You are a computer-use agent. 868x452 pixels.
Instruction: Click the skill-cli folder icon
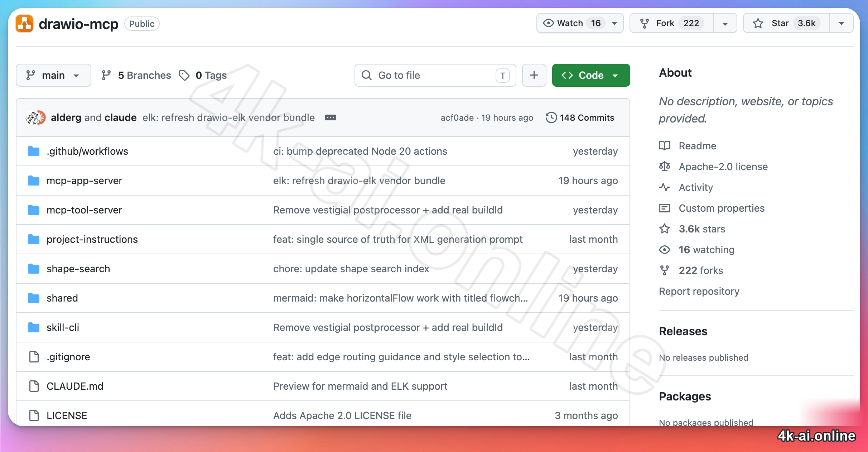[x=34, y=327]
